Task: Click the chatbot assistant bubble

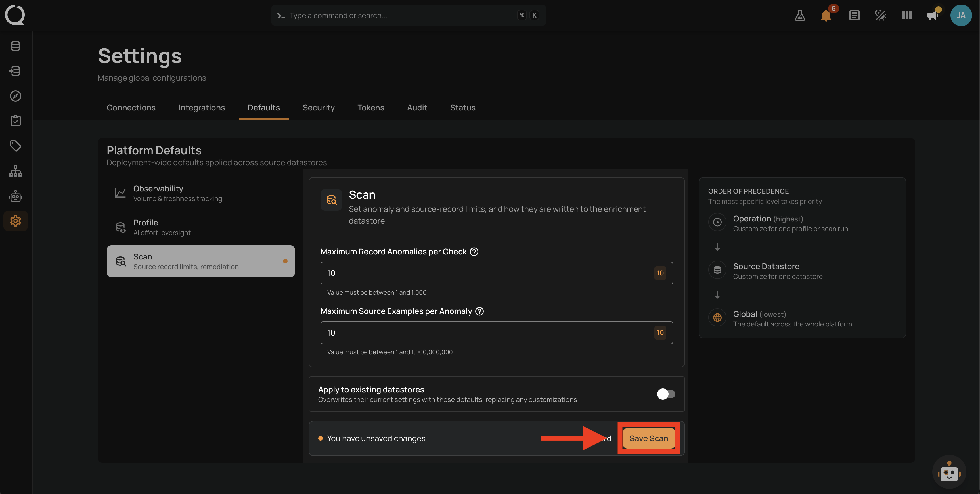Action: tap(949, 472)
